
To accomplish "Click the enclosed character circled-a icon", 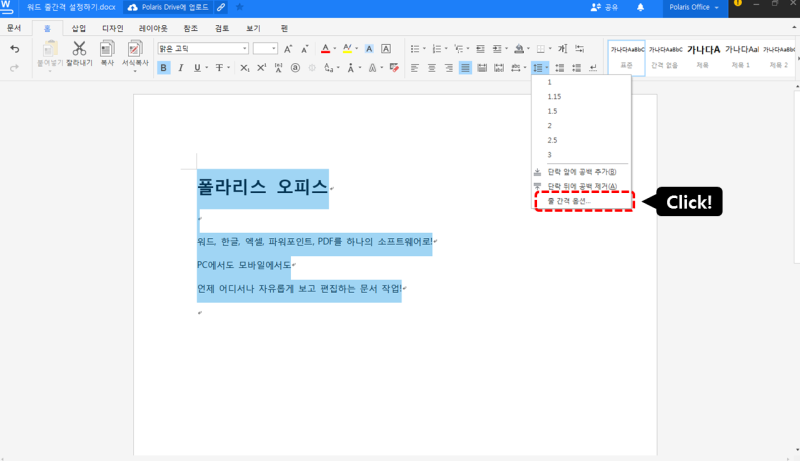I will pos(295,68).
